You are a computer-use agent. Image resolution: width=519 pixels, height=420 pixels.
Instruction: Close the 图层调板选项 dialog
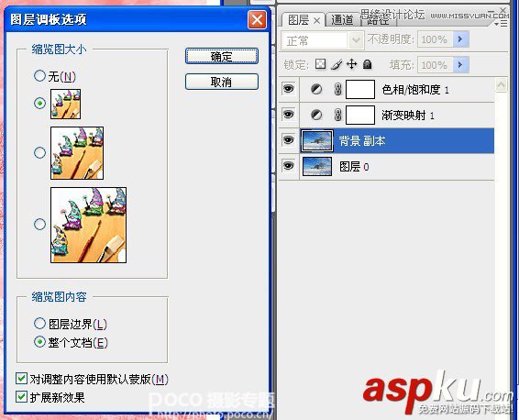tap(257, 20)
